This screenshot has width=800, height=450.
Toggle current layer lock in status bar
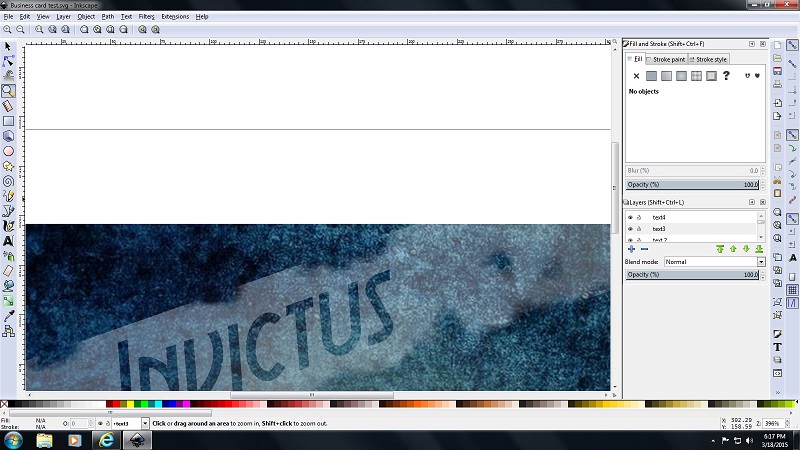click(108, 423)
